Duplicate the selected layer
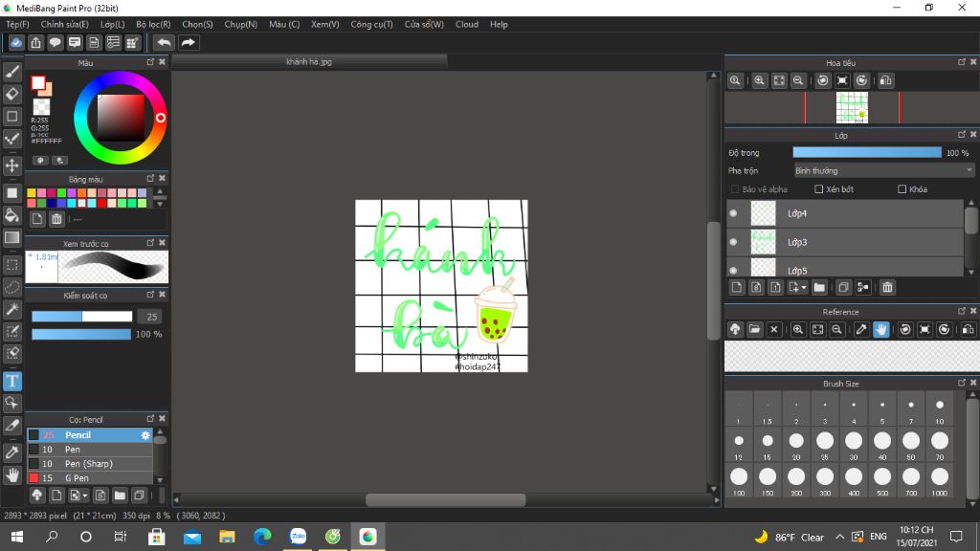Image resolution: width=980 pixels, height=551 pixels. click(x=843, y=287)
